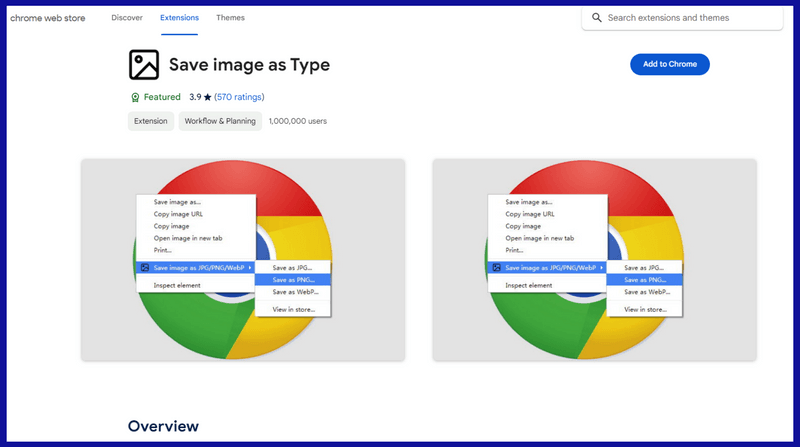The width and height of the screenshot is (800, 447).
Task: Click the Overview section heading
Action: (x=163, y=427)
